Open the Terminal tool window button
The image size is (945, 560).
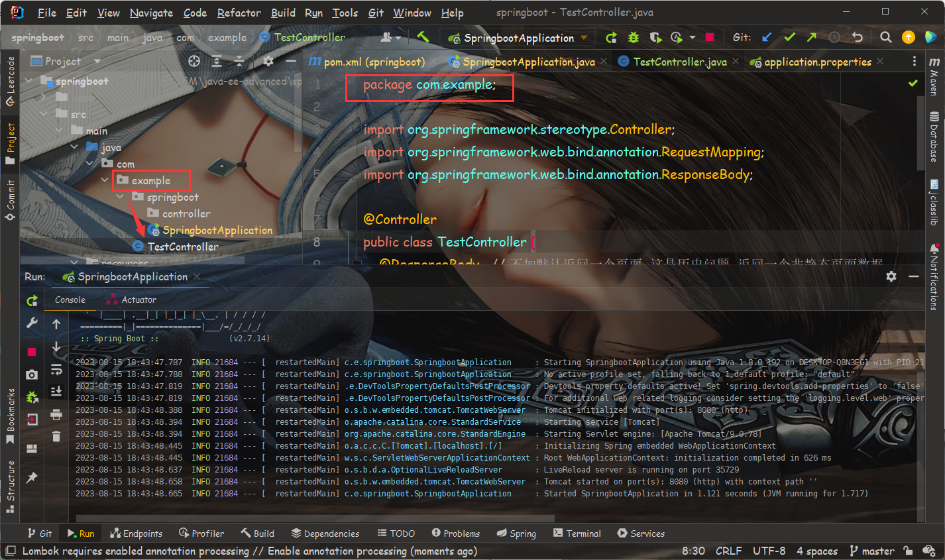pyautogui.click(x=577, y=533)
